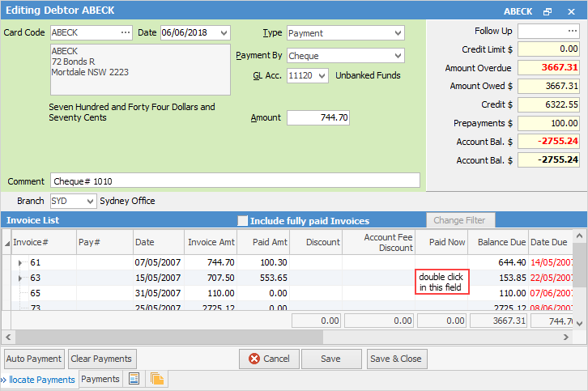
Task: Click the Amount input field
Action: click(x=318, y=117)
